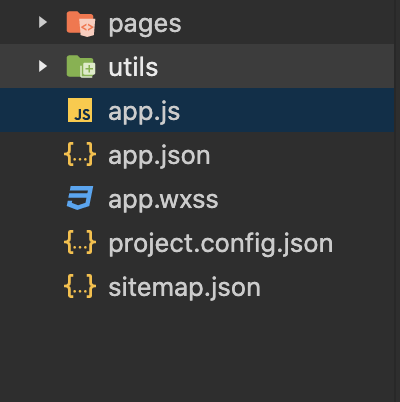400x402 pixels.
Task: Click blank area of highlighted app.js row
Action: (x=287, y=110)
